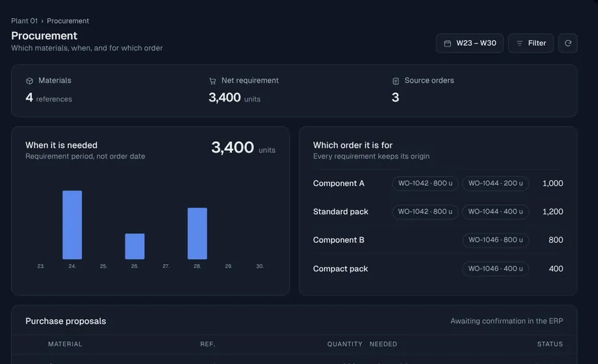598x364 pixels.
Task: Click the Component B row label
Action: tap(339, 240)
